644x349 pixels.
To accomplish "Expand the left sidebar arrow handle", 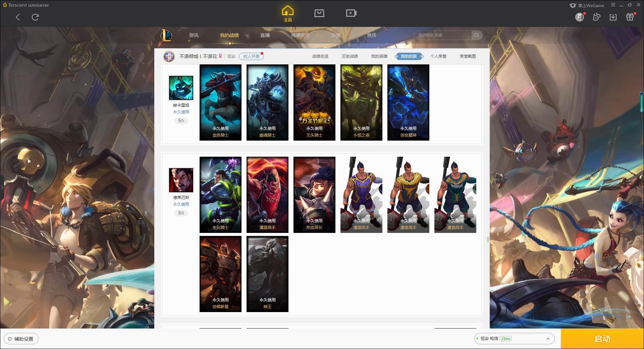I will point(2,188).
